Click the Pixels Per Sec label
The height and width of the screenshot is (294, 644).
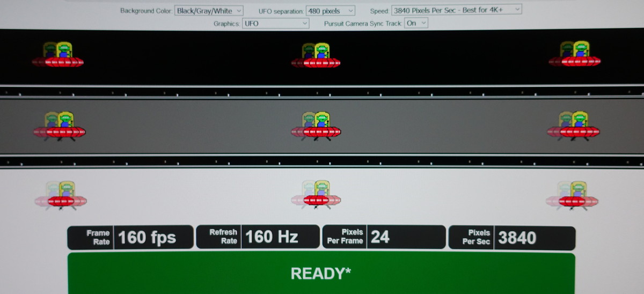pyautogui.click(x=476, y=237)
